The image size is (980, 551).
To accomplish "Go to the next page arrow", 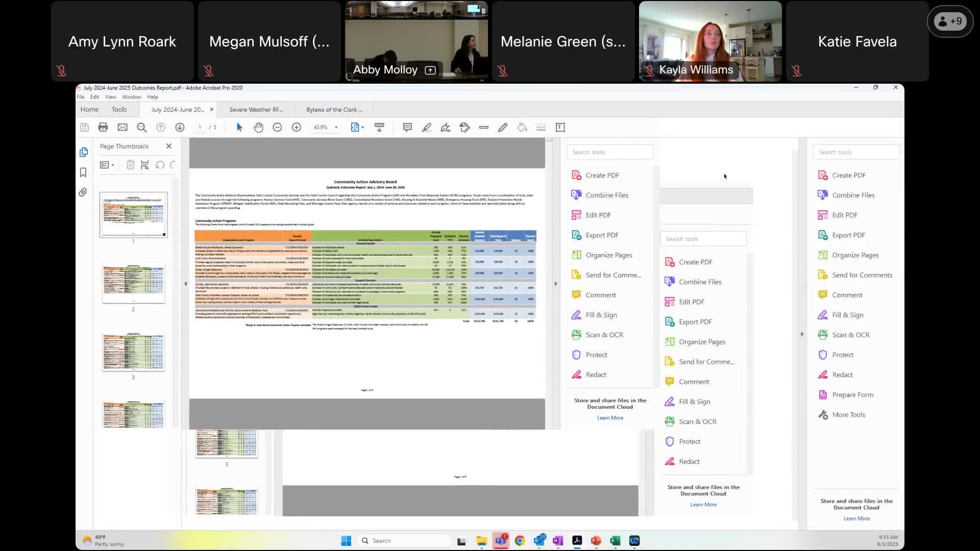I will pyautogui.click(x=180, y=128).
